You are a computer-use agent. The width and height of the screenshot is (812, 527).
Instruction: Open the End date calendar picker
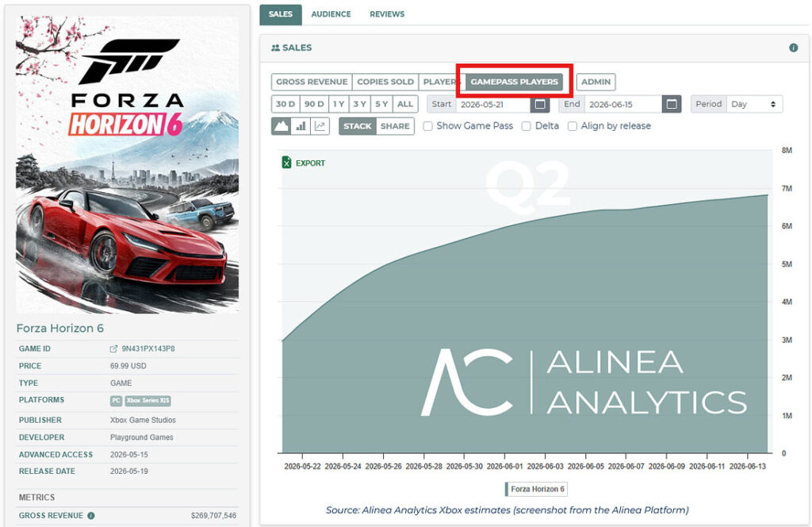point(671,104)
